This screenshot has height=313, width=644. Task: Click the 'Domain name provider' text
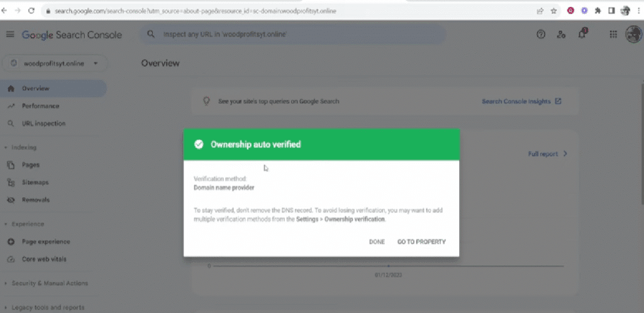224,188
